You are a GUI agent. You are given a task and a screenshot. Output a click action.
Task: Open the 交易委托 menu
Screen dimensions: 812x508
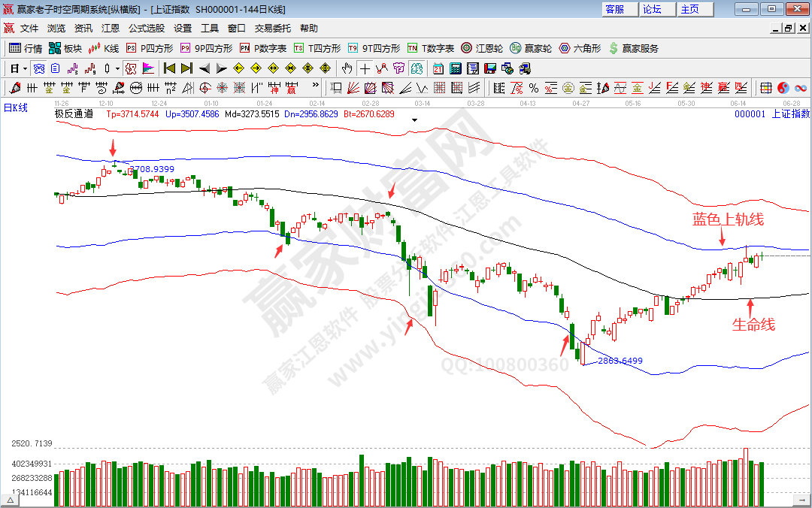pos(272,29)
